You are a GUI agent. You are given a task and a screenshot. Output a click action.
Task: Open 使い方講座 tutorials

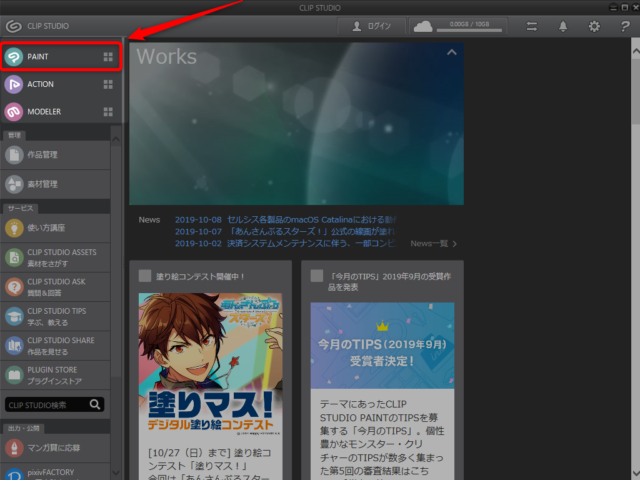[x=55, y=228]
